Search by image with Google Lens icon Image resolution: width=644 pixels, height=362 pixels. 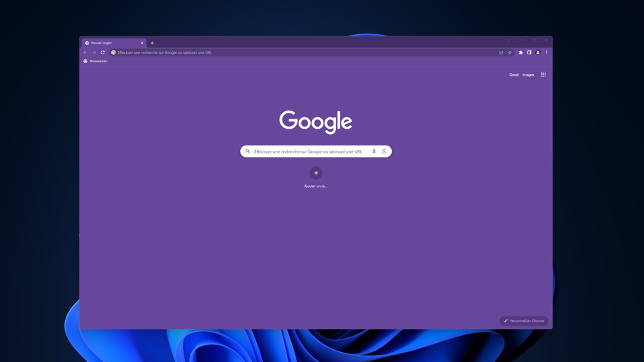coord(384,152)
